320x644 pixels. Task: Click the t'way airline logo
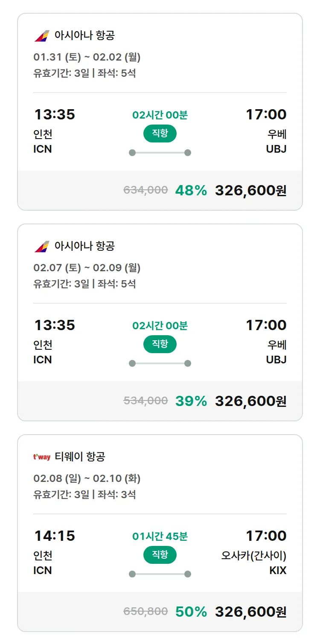42,457
